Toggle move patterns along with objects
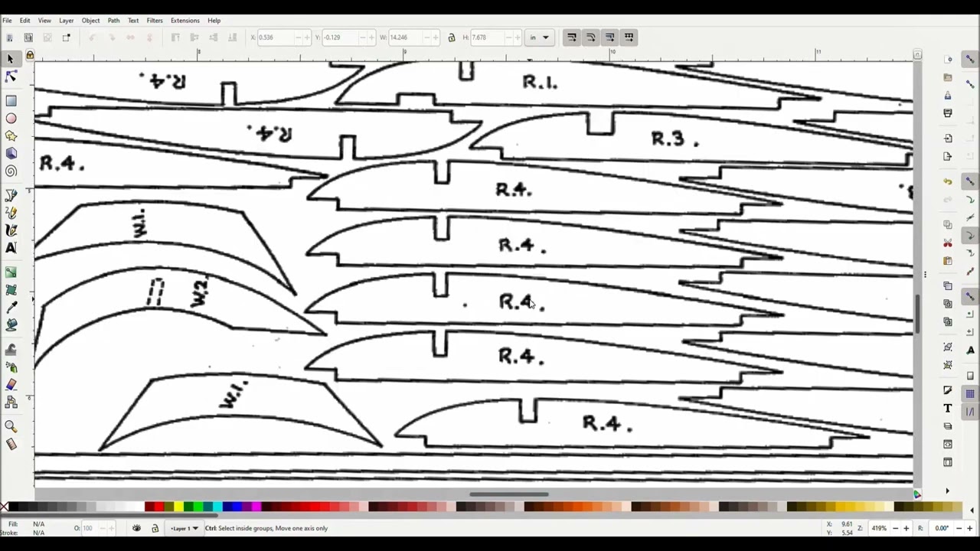Image resolution: width=980 pixels, height=551 pixels. click(x=629, y=37)
